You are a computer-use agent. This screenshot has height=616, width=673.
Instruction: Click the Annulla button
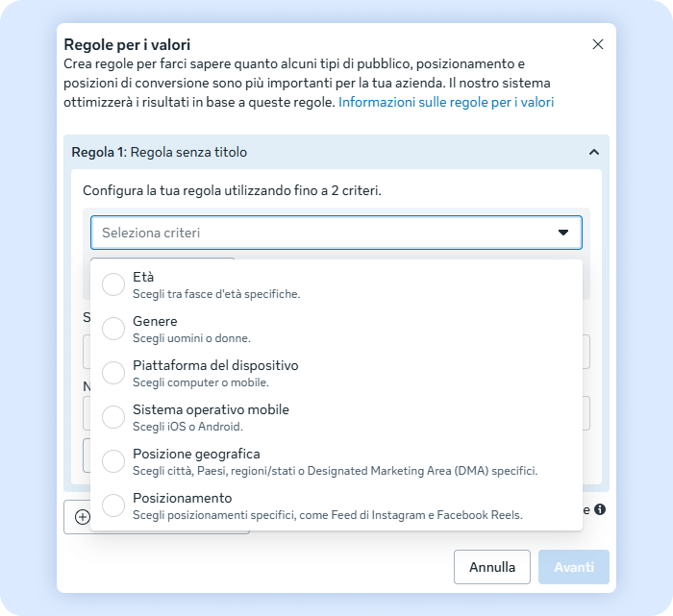[492, 567]
